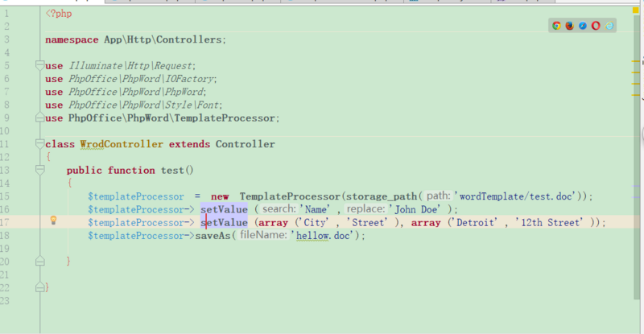644x334 pixels.
Task: Open preview in Safari browser icon
Action: coord(583,26)
